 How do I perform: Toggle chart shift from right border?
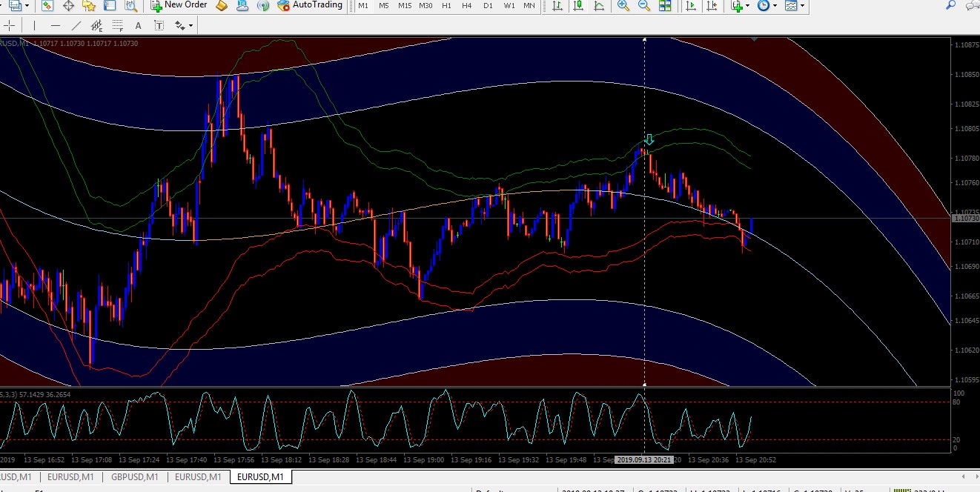(712, 6)
